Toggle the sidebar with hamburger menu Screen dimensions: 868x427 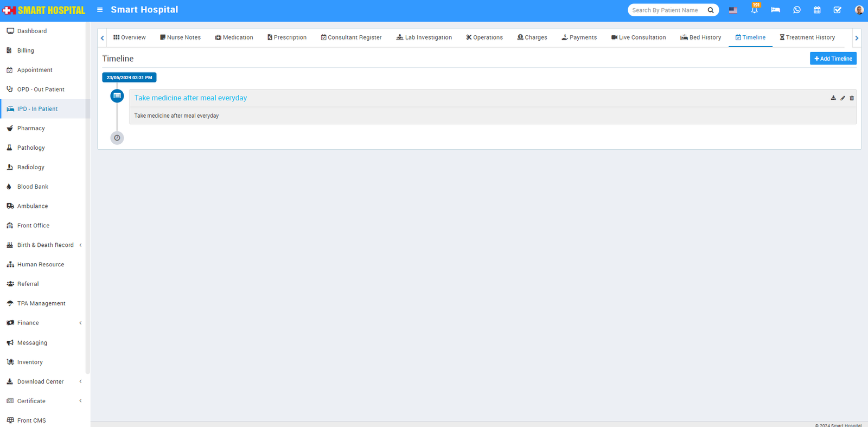(x=100, y=10)
